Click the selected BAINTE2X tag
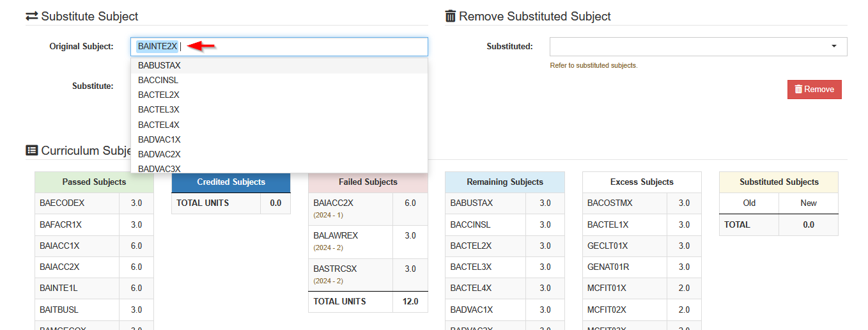The image size is (868, 330). [x=157, y=46]
